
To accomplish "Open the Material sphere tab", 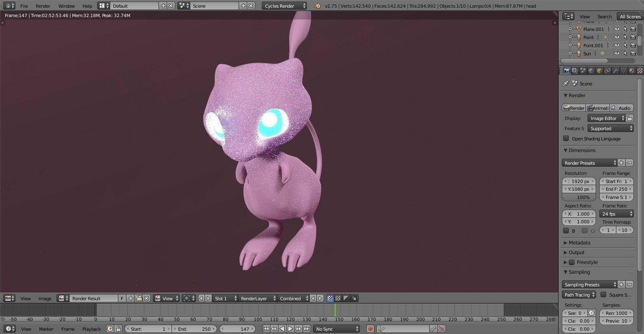I will pyautogui.click(x=632, y=71).
